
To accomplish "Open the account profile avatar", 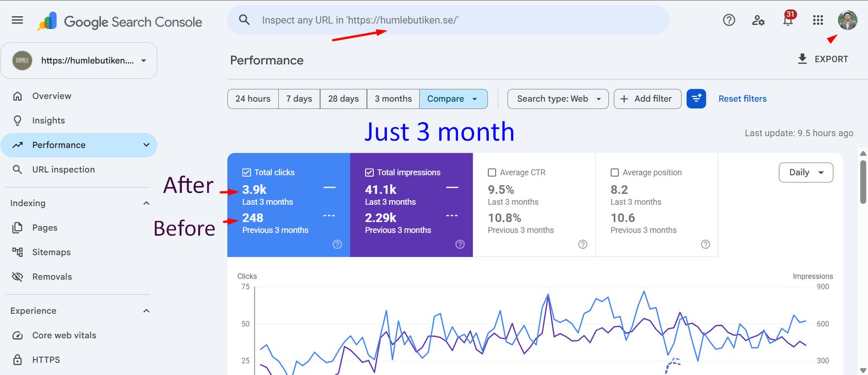I will 847,20.
